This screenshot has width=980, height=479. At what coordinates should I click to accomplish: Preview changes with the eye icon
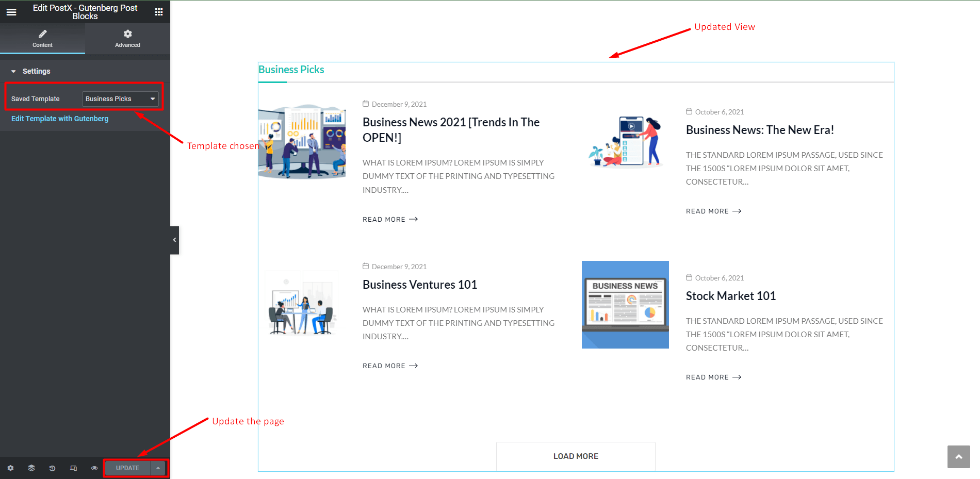[94, 468]
